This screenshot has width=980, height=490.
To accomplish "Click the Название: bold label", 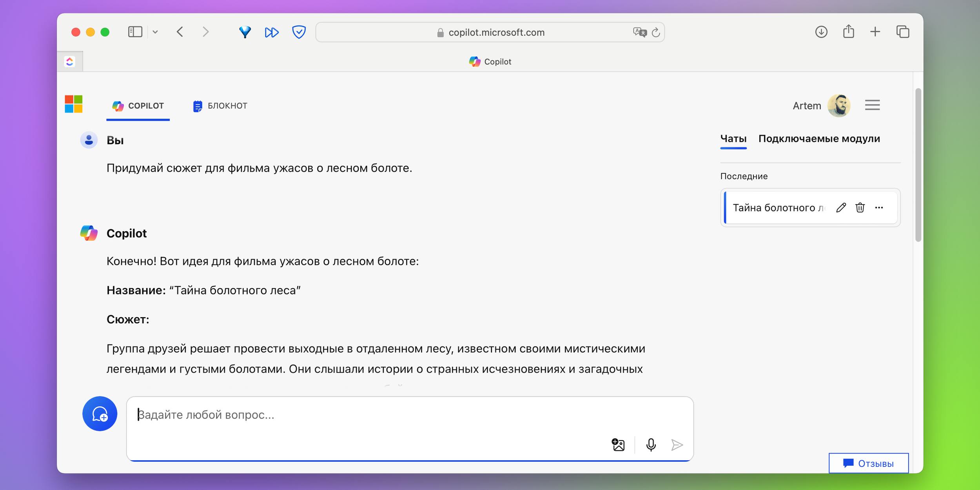I will point(136,290).
